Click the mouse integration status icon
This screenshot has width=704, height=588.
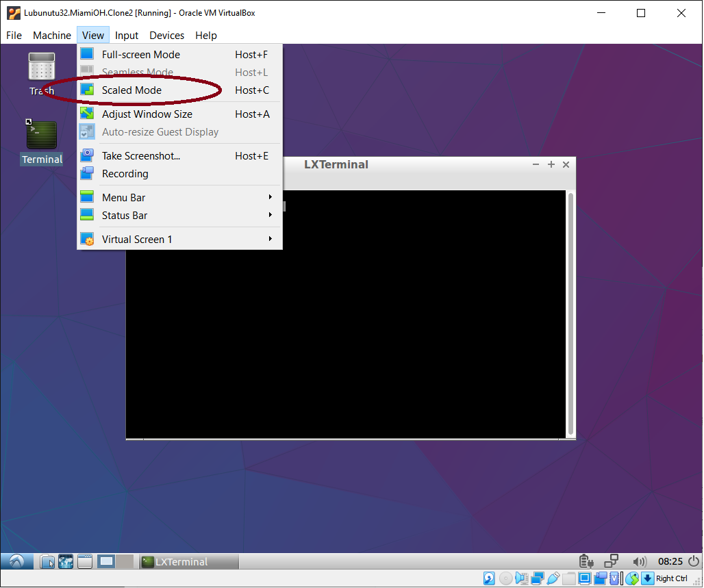click(x=631, y=578)
